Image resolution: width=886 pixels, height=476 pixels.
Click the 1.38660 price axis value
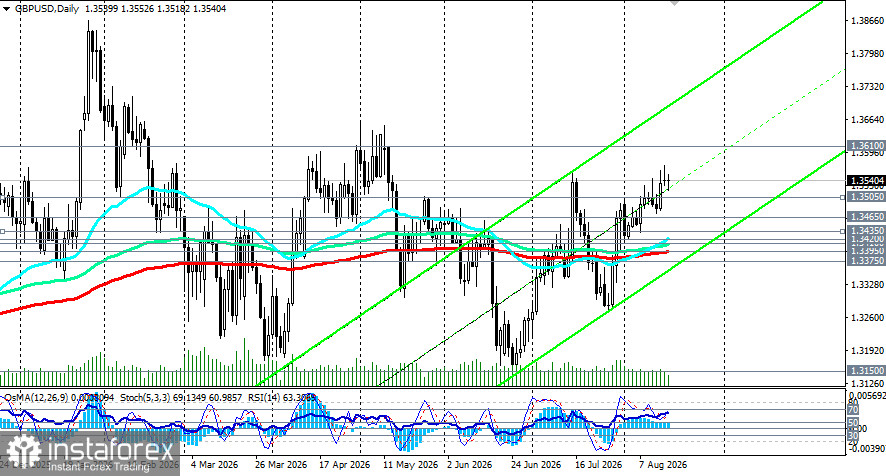point(867,21)
